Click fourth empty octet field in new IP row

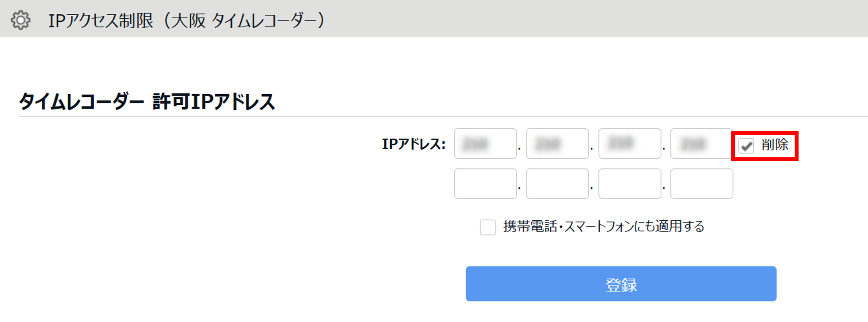pyautogui.click(x=701, y=184)
